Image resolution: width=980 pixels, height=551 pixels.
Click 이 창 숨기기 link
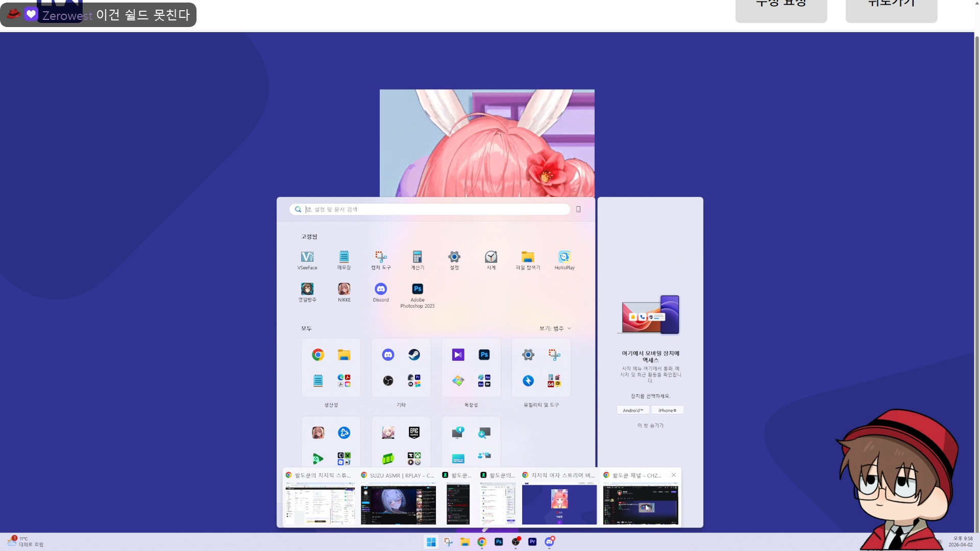tap(650, 425)
